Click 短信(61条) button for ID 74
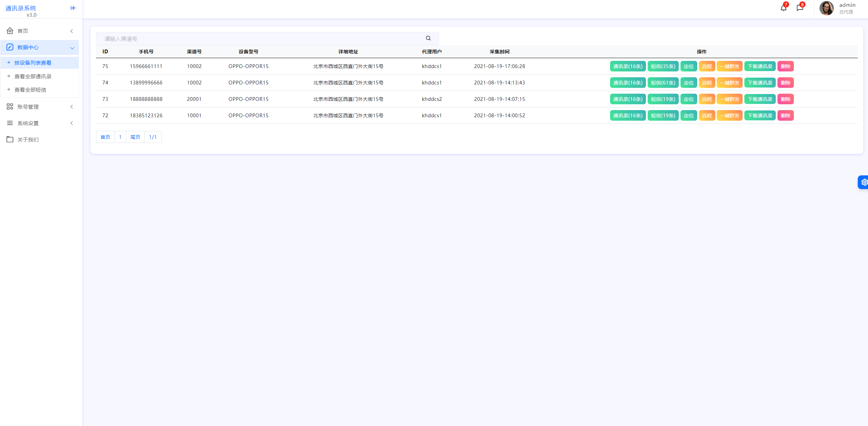This screenshot has height=426, width=868. click(x=663, y=83)
